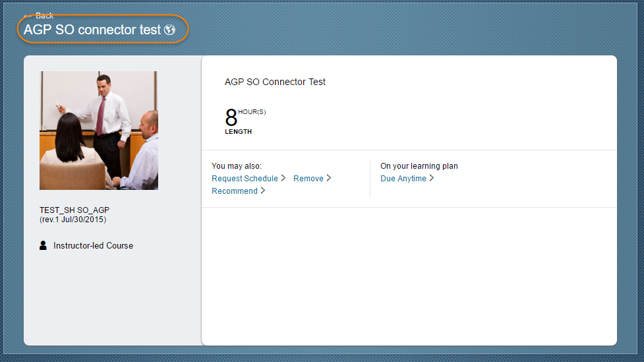
Task: Click the Remove link
Action: click(308, 178)
